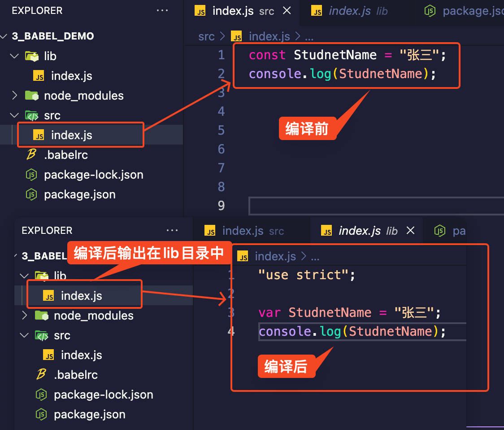
Task: Select the highlighted index.js under lib folder
Action: pyautogui.click(x=81, y=296)
